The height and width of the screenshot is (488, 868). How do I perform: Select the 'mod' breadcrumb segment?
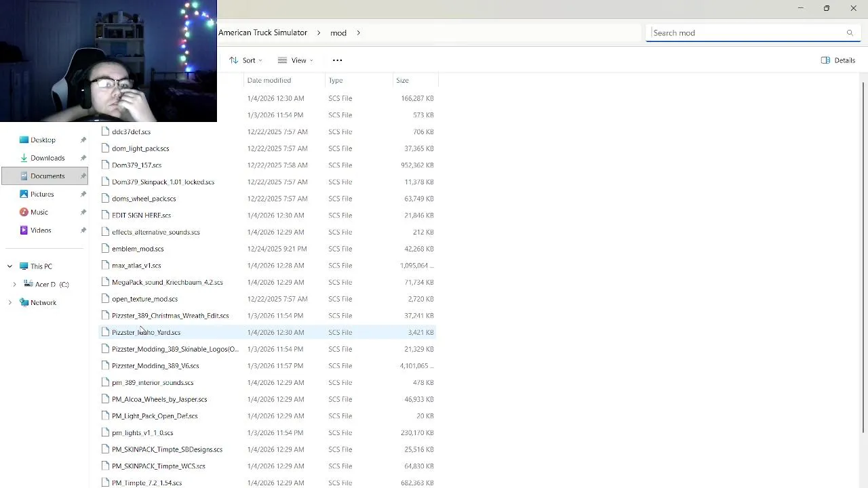click(x=338, y=33)
